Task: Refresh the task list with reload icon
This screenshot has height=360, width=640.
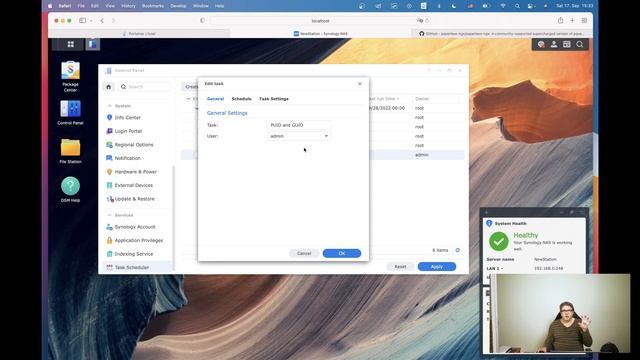Action: pyautogui.click(x=458, y=250)
